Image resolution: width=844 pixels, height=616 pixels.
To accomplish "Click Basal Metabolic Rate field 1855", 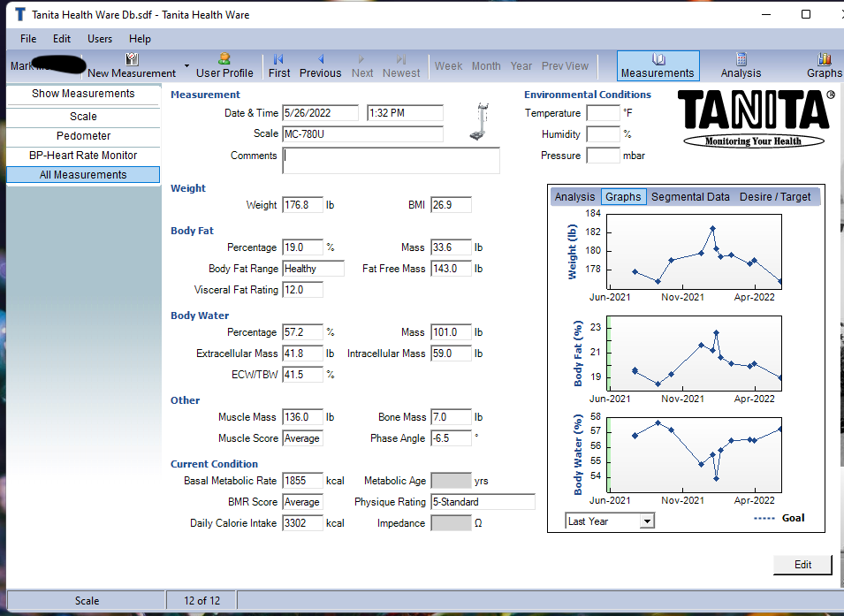I will [302, 481].
